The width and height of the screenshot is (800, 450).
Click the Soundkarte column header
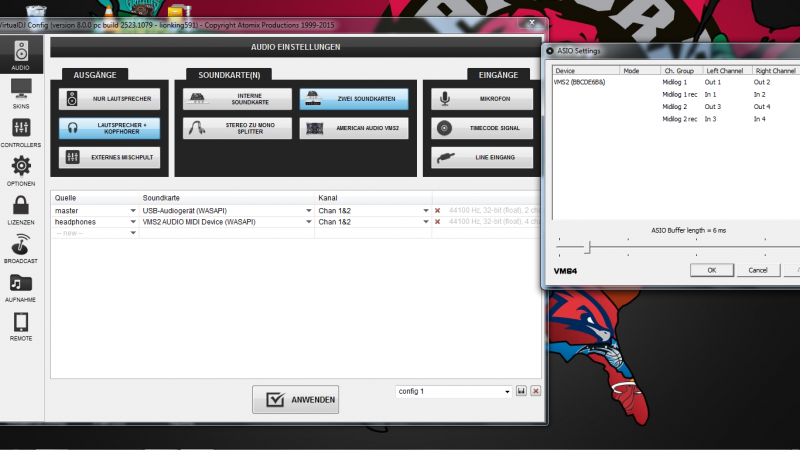pos(227,198)
